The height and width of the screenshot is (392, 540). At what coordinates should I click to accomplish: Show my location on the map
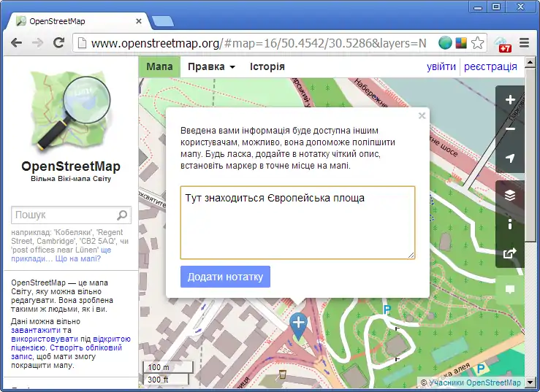pos(510,158)
